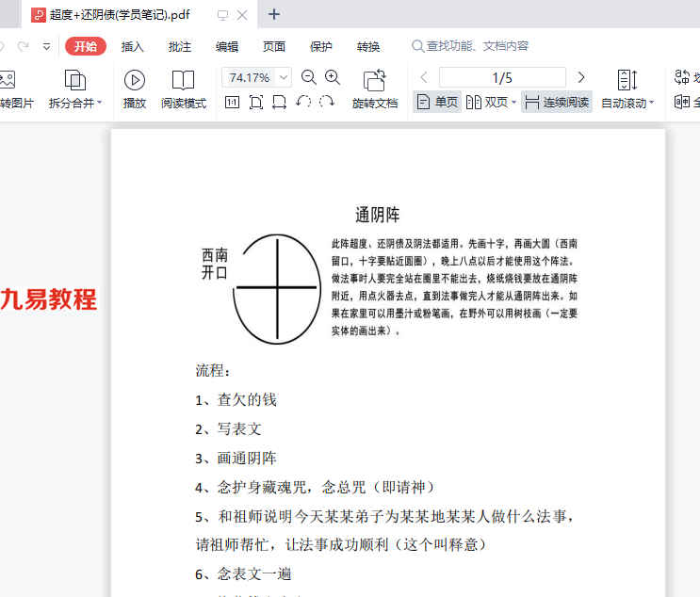Click the circle-and-cross diagram
The width and height of the screenshot is (700, 597).
click(x=277, y=289)
